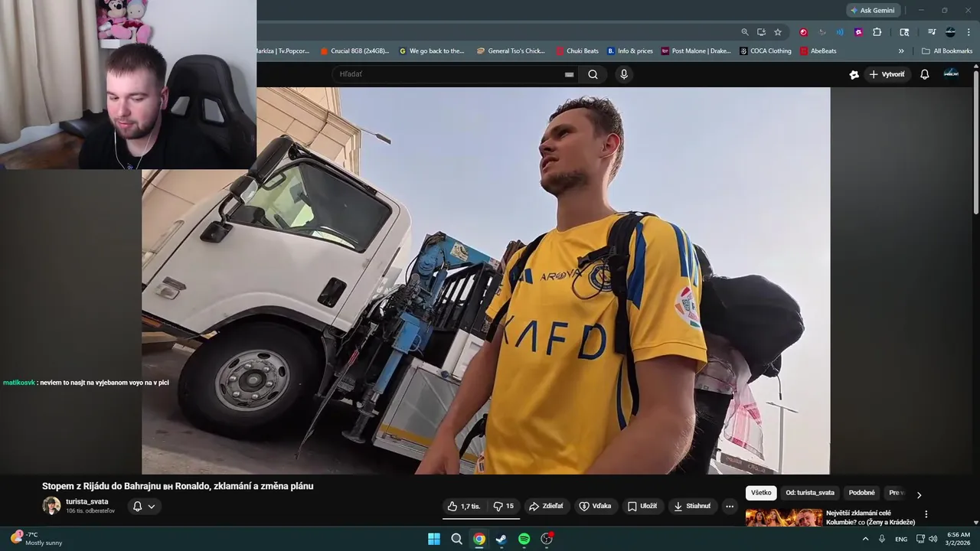The image size is (980, 551).
Task: Select the Všetko filter chip
Action: click(761, 493)
